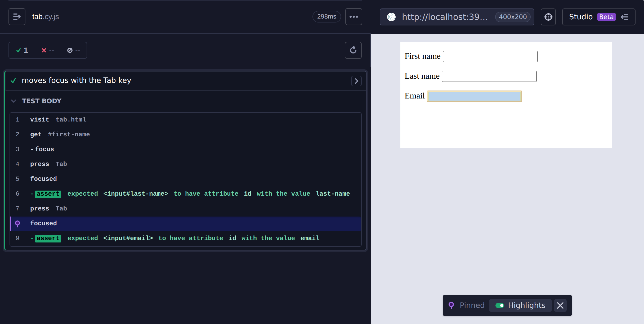Click the highlighted Email input field

[474, 96]
